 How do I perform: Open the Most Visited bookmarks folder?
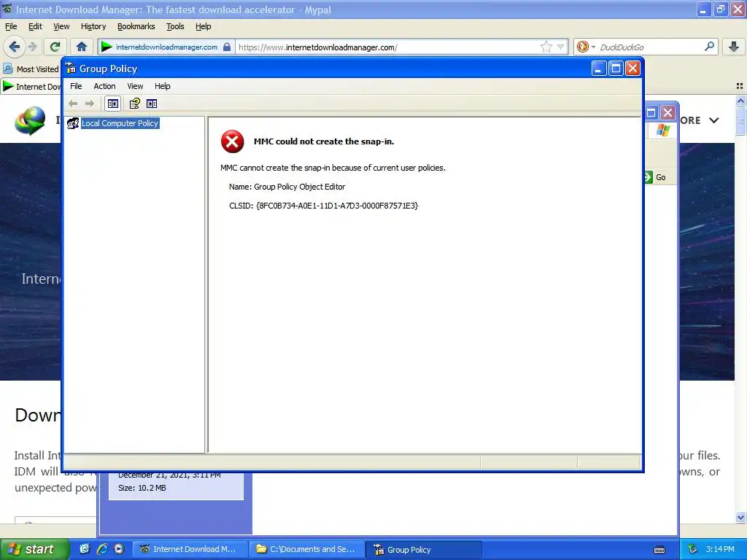tap(31, 69)
